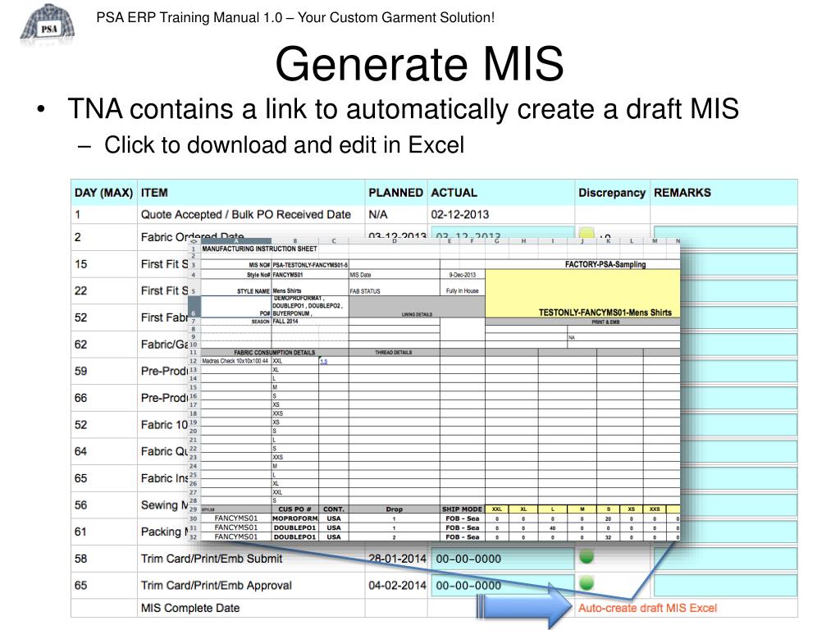The image size is (840, 630).
Task: Click the DAY (MAX) column header
Action: (x=103, y=193)
